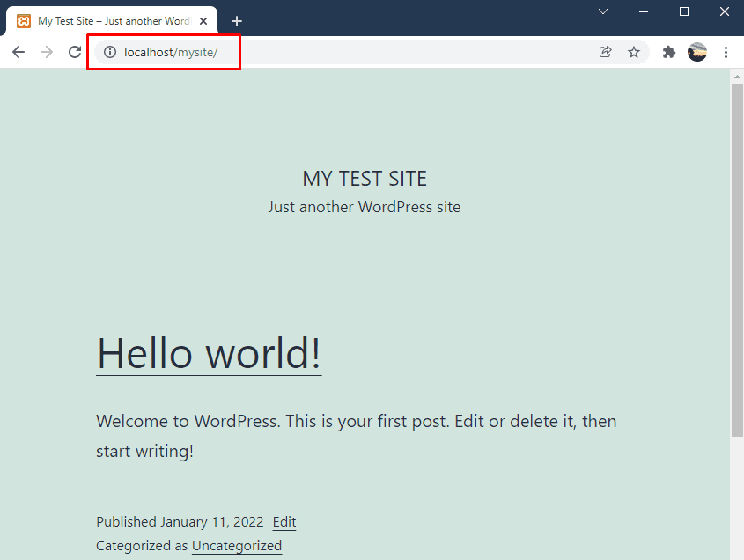Reload the localhost/mysite page
Viewport: 744px width, 560px height.
(75, 52)
